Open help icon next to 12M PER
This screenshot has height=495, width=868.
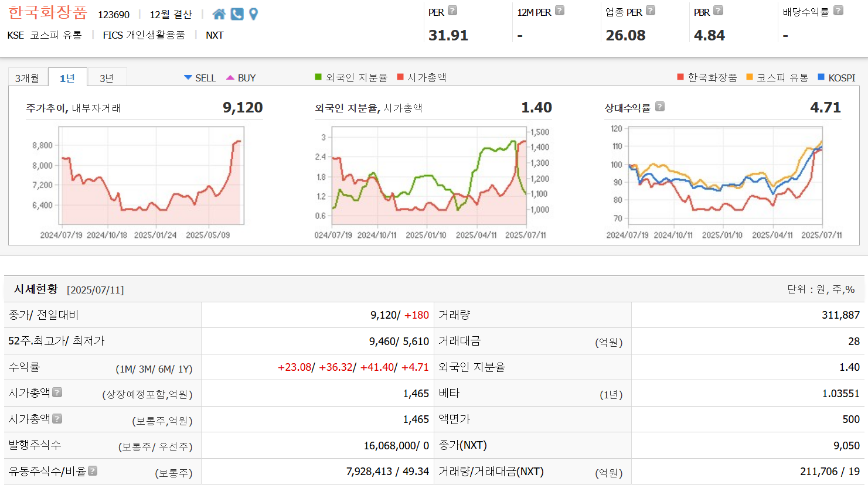tap(560, 11)
